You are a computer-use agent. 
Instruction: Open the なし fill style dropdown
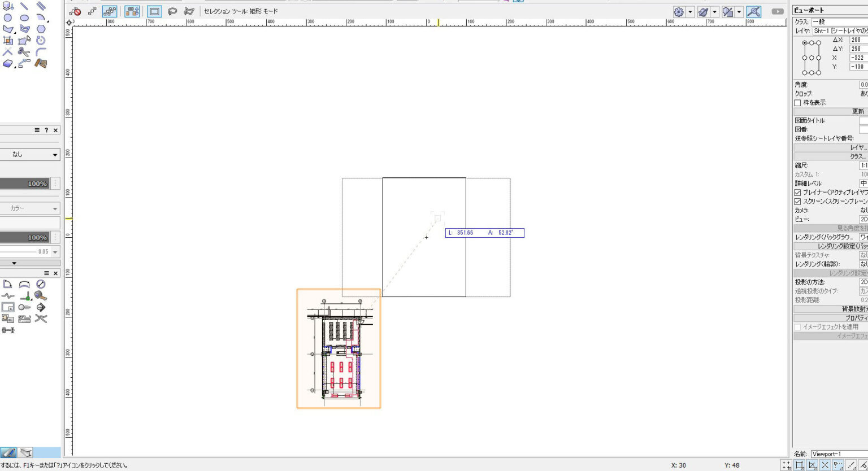point(30,154)
